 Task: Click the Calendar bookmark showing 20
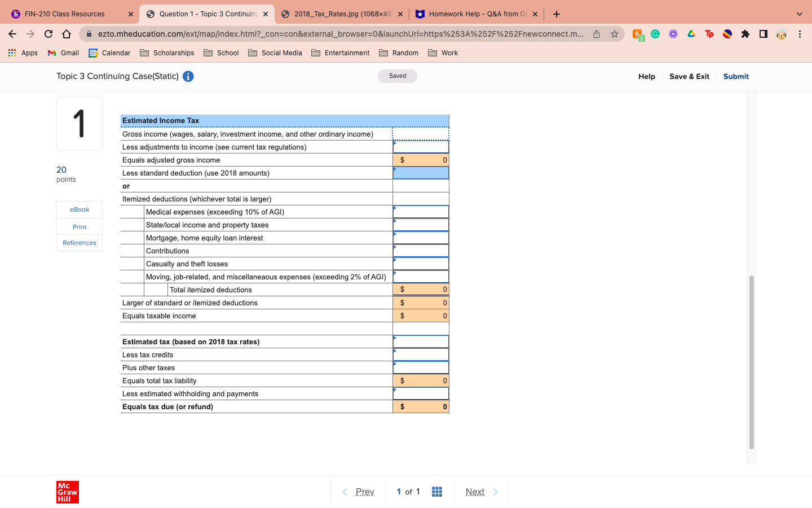point(109,52)
